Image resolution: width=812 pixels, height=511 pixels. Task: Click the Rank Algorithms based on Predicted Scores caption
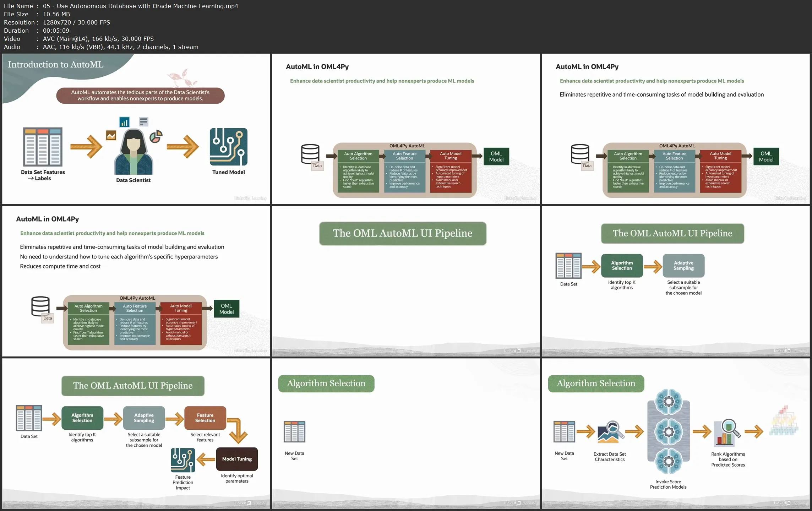(728, 459)
